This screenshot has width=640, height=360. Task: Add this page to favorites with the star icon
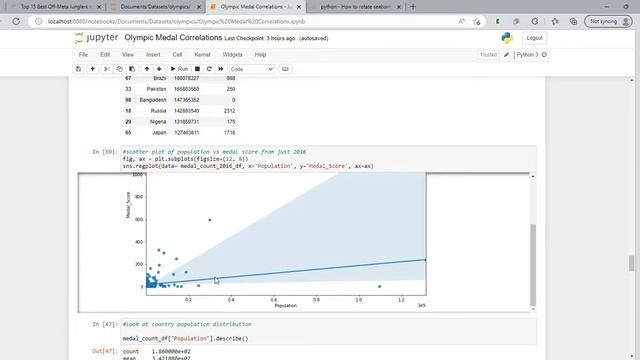pos(476,22)
